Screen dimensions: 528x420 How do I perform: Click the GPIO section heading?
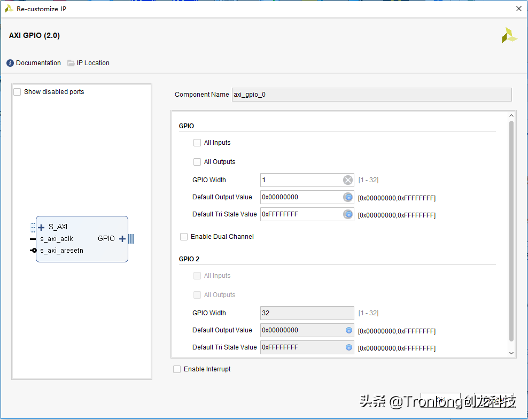(x=186, y=126)
